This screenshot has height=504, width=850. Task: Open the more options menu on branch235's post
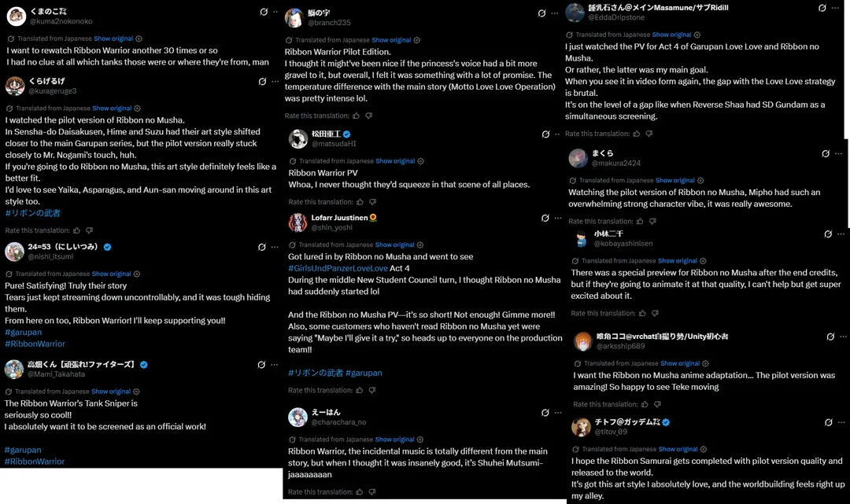(555, 13)
